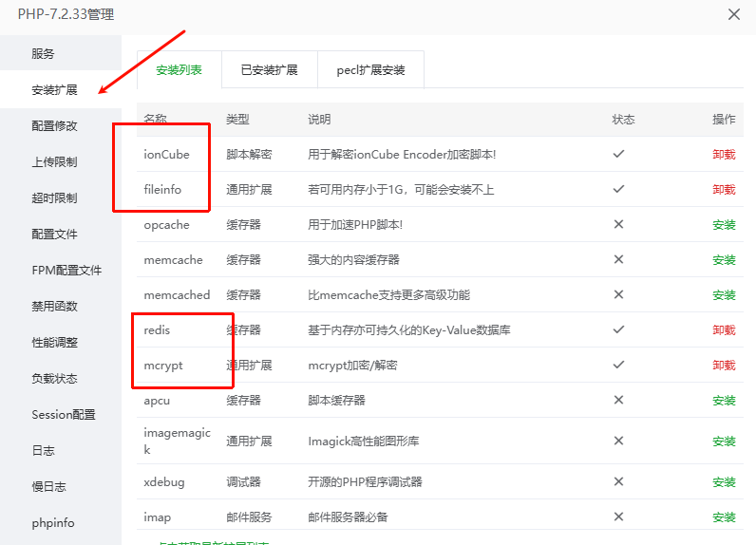The image size is (756, 545).
Task: Install the imagemagick extension
Action: click(724, 442)
